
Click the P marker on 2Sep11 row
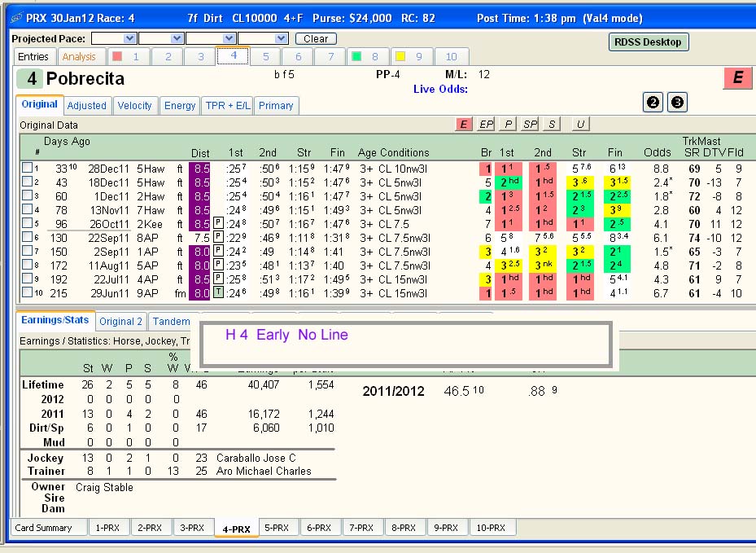218,251
